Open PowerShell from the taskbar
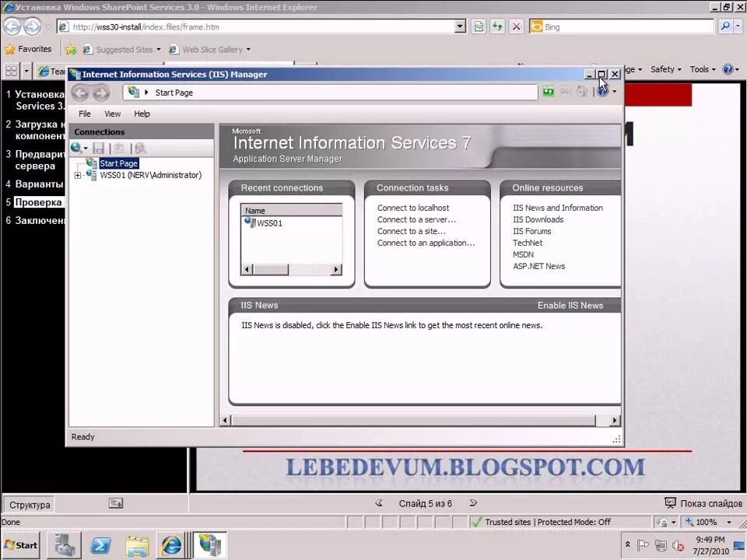 pyautogui.click(x=100, y=545)
